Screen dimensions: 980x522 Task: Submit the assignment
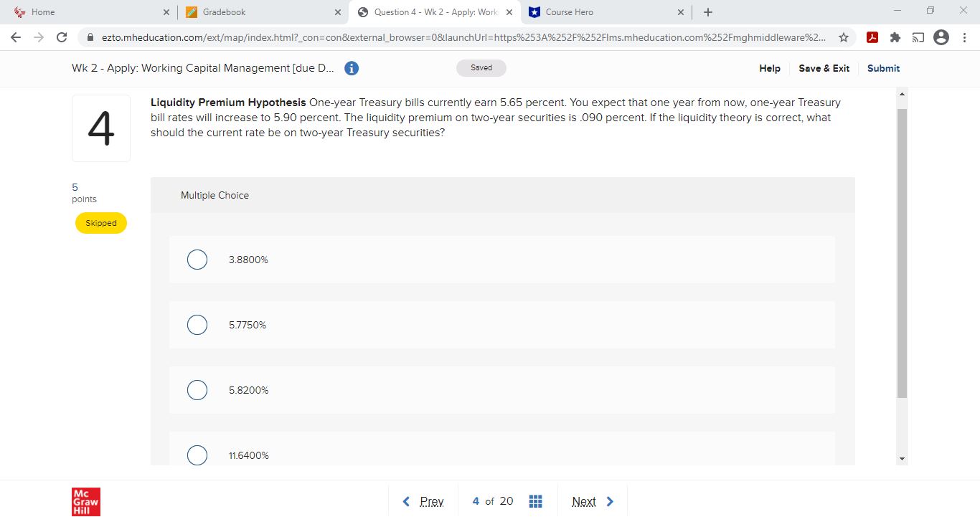pos(883,68)
